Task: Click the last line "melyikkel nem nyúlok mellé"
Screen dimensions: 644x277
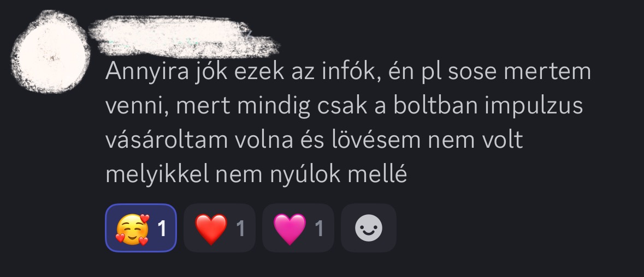Action: coord(256,174)
